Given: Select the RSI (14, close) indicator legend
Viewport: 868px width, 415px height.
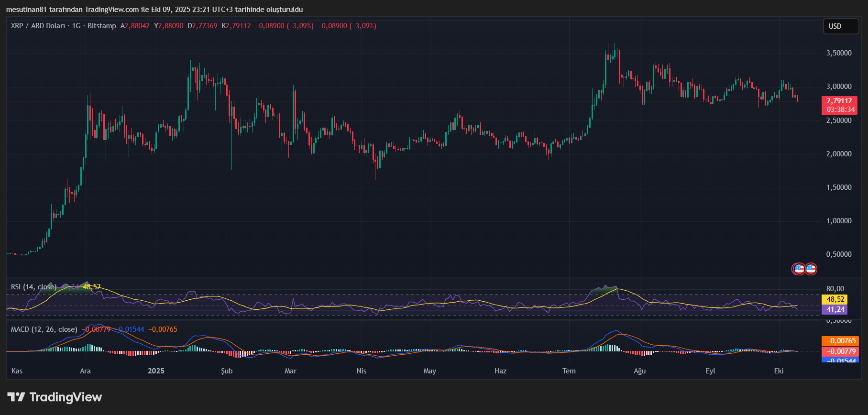Looking at the screenshot, I should tap(33, 287).
